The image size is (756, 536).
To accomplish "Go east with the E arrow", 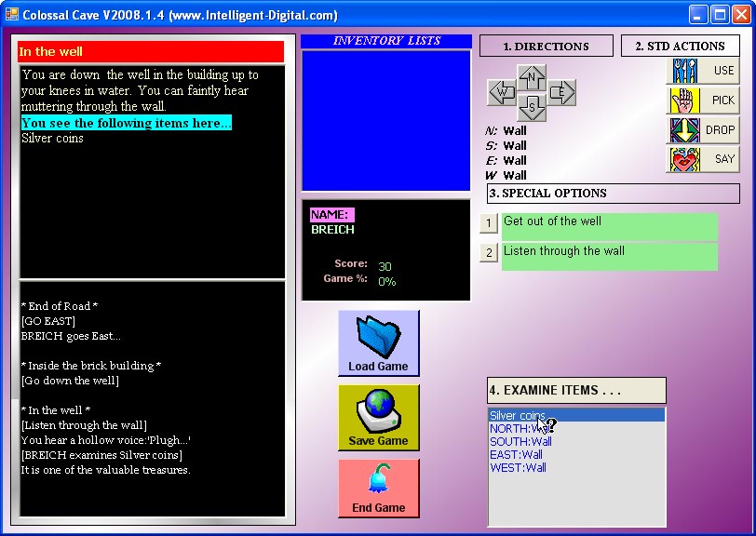I will coord(561,91).
